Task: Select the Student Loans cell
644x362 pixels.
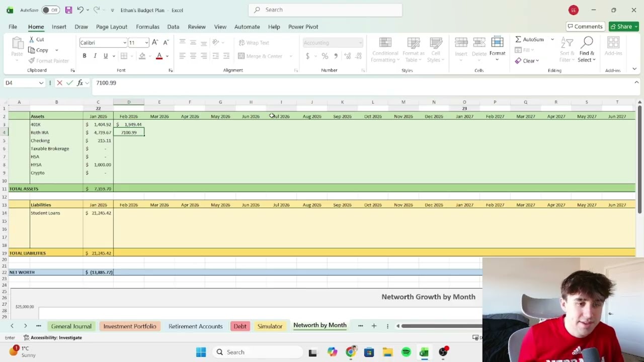Action: coord(56,213)
